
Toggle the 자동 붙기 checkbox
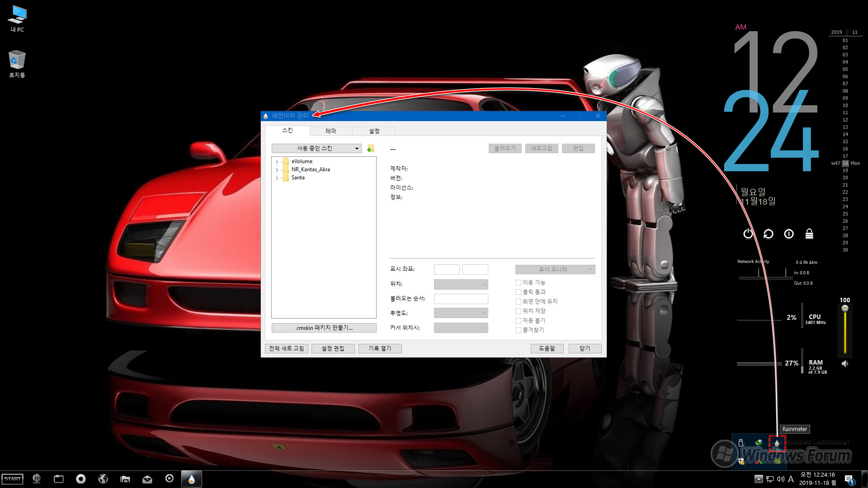coord(518,320)
